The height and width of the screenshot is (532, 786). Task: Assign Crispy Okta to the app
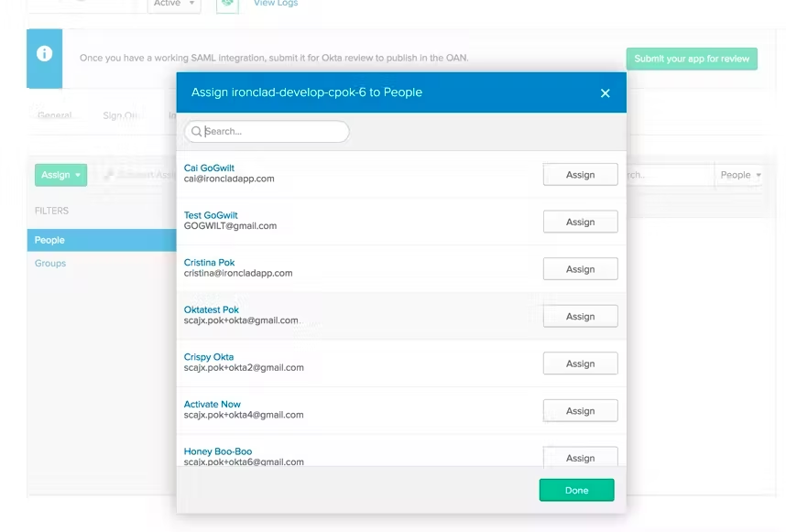[580, 363]
